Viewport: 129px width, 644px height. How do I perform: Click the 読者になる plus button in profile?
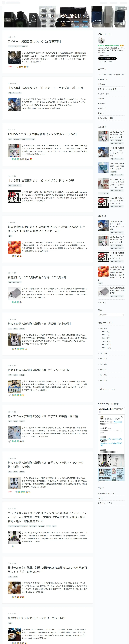(x=102, y=56)
